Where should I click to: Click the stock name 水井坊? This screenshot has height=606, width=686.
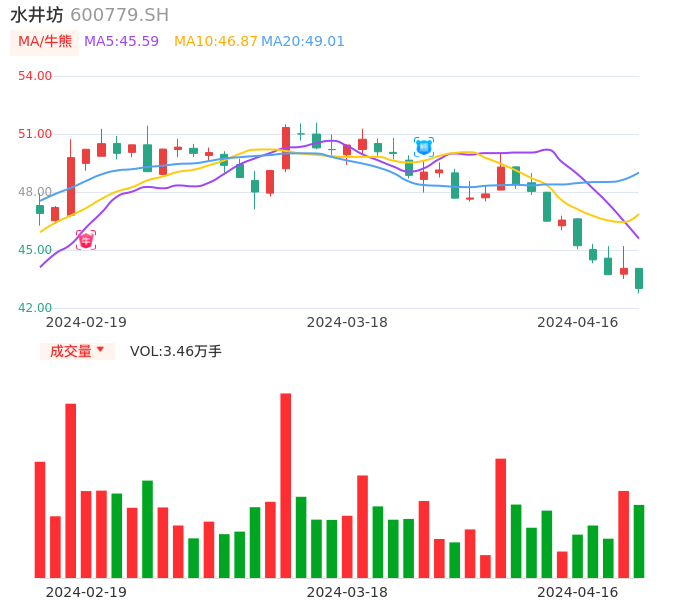(37, 15)
